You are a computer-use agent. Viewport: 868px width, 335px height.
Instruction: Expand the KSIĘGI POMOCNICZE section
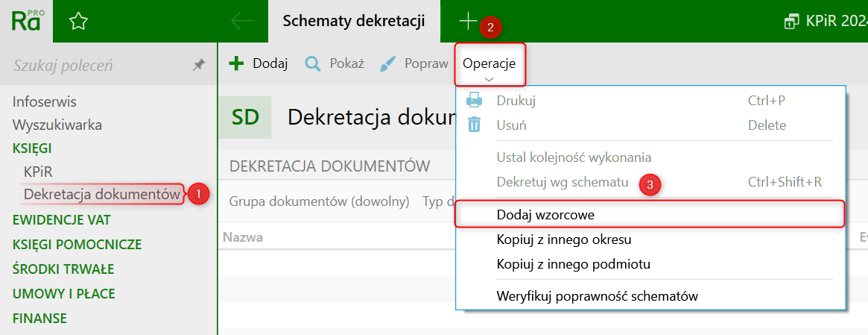77,245
